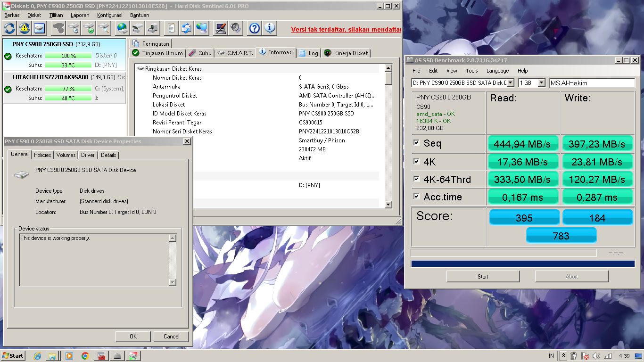Open Windows Explorer folder icon in taskbar

coord(53,356)
